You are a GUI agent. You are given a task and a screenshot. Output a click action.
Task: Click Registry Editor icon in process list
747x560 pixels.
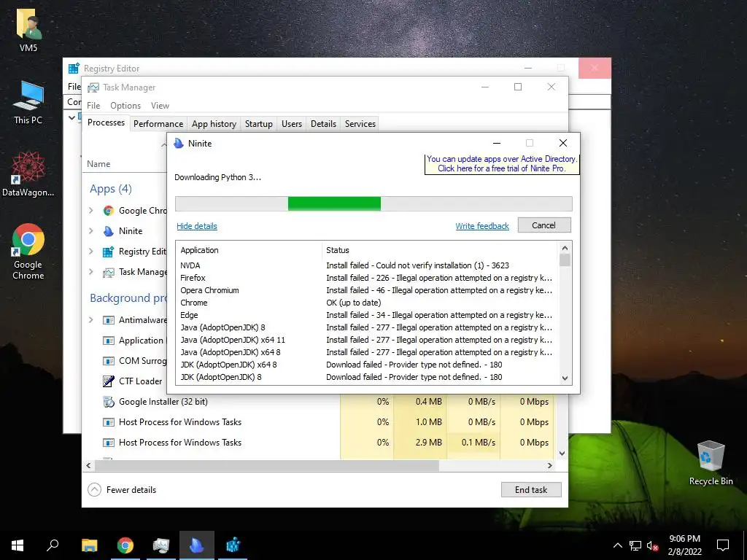coord(109,252)
